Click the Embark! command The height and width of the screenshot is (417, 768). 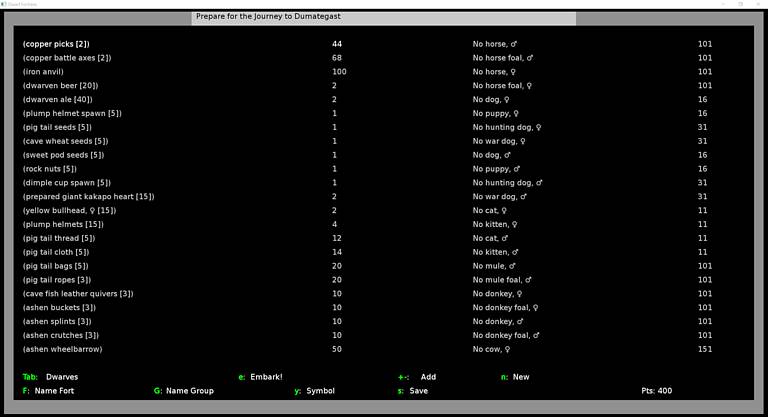click(x=260, y=377)
